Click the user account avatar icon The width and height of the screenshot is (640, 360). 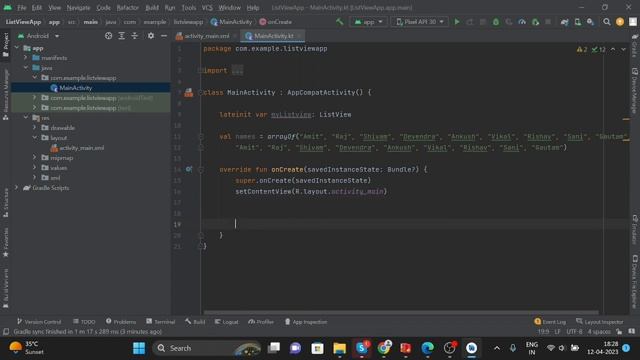coord(633,22)
